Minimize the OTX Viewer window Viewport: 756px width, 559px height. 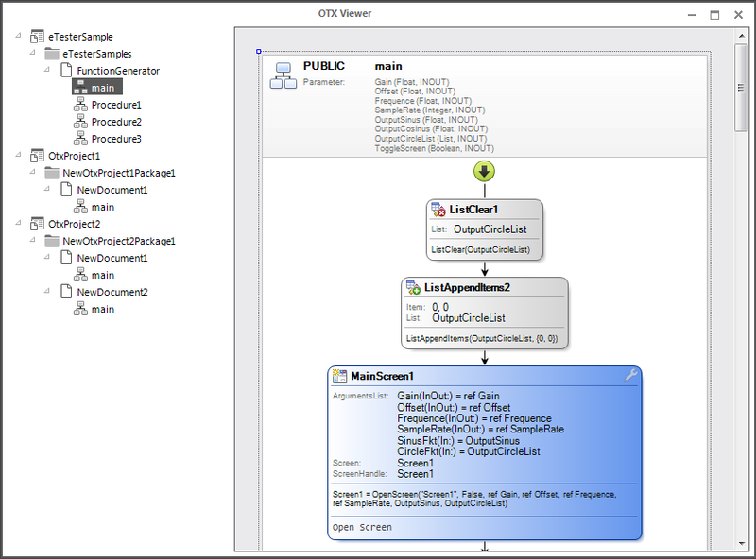tap(692, 15)
